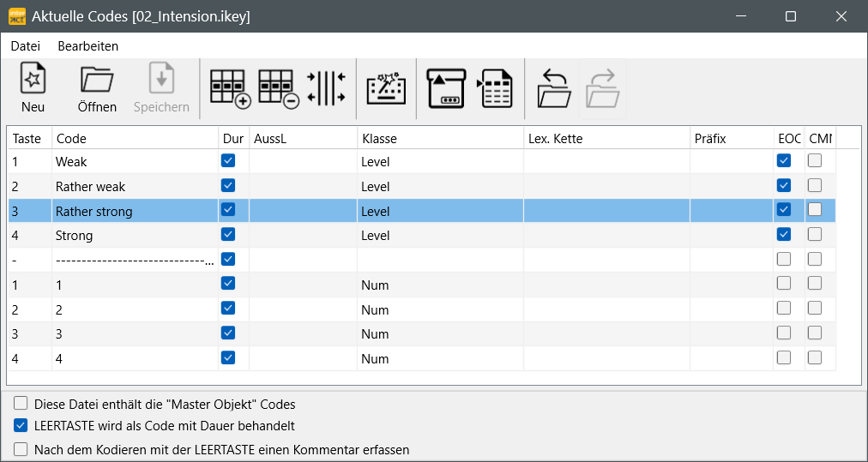Click the Taste column header
868x462 pixels.
[30, 138]
